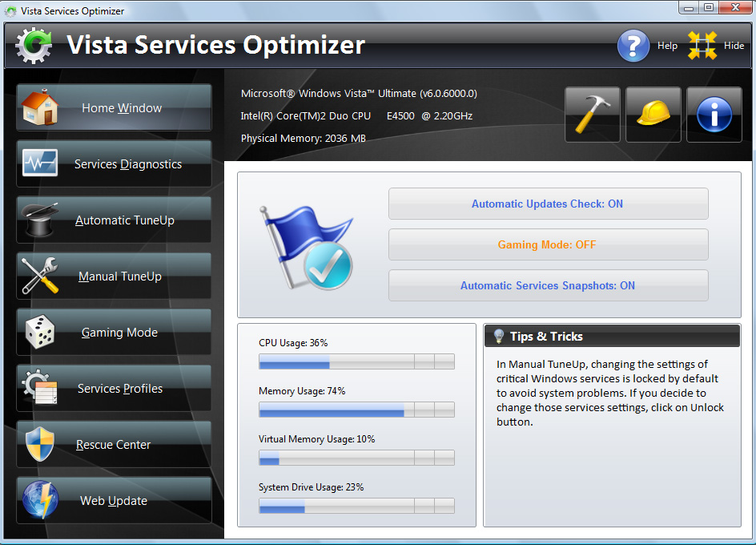756x545 pixels.
Task: Click the System Drive Usage progress bar
Action: tap(357, 506)
